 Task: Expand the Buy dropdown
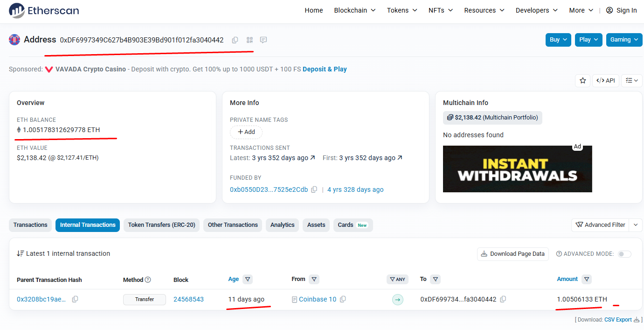[x=558, y=40]
